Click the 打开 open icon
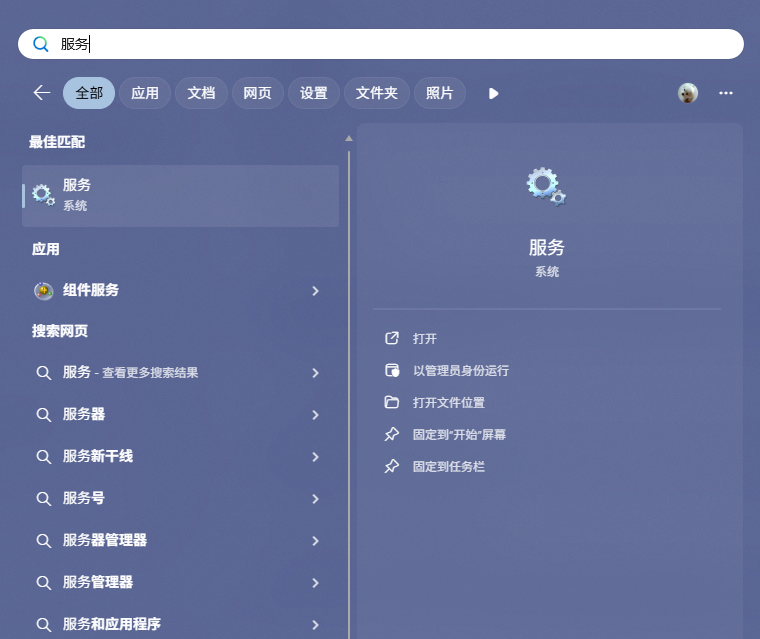 coord(392,338)
